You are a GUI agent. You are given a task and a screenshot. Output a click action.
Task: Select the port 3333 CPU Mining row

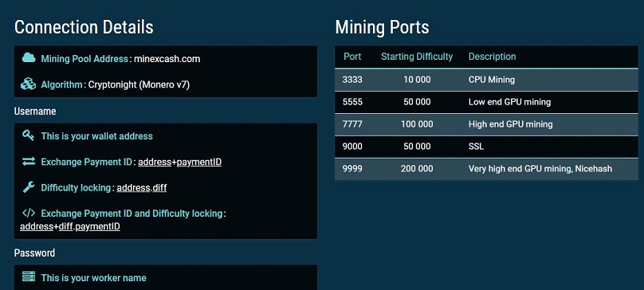(x=486, y=80)
